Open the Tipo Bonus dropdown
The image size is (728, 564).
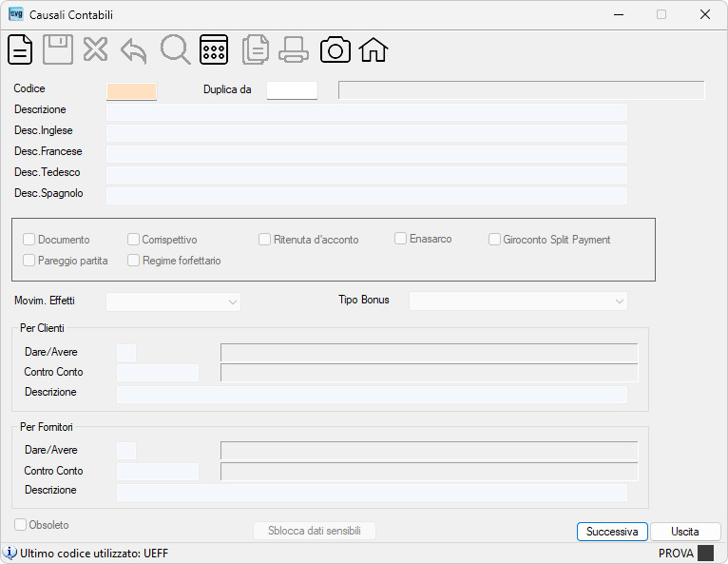click(518, 301)
